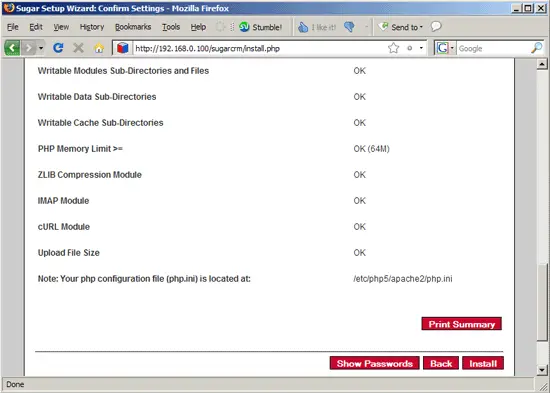Click the StumbleUpon Stumble! button

click(x=261, y=27)
